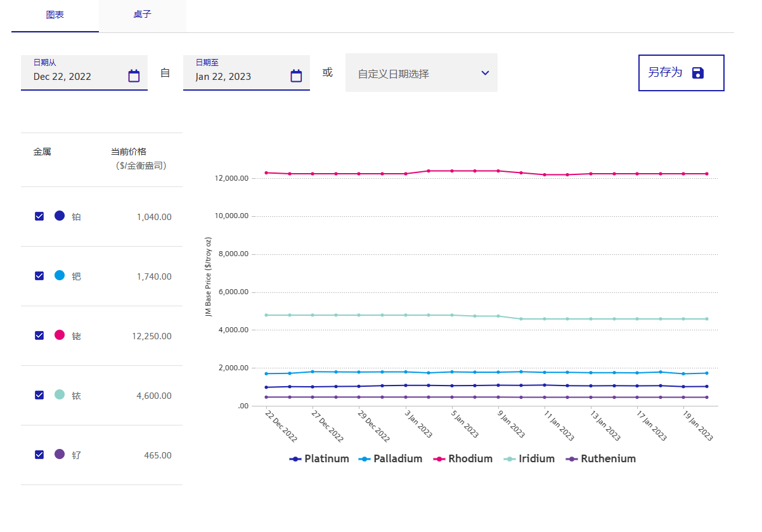This screenshot has width=762, height=532.
Task: Open the 日期至 calendar picker icon
Action: pos(296,76)
